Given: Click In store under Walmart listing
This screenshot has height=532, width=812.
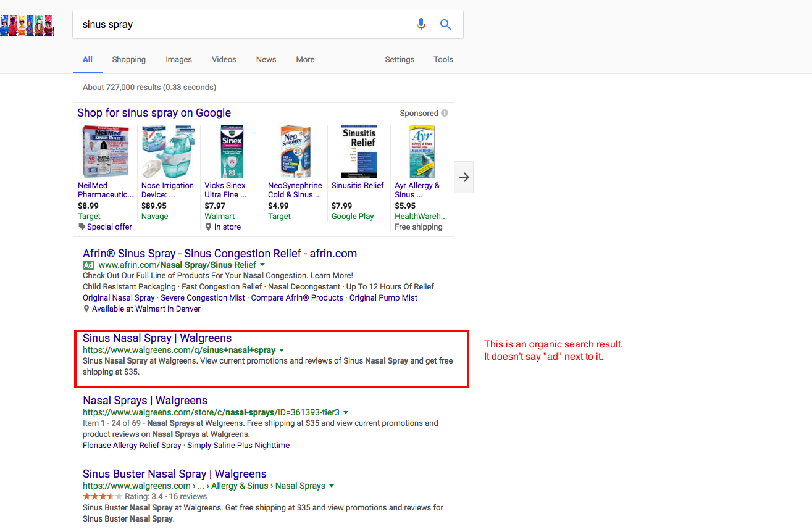Looking at the screenshot, I should coord(227,227).
